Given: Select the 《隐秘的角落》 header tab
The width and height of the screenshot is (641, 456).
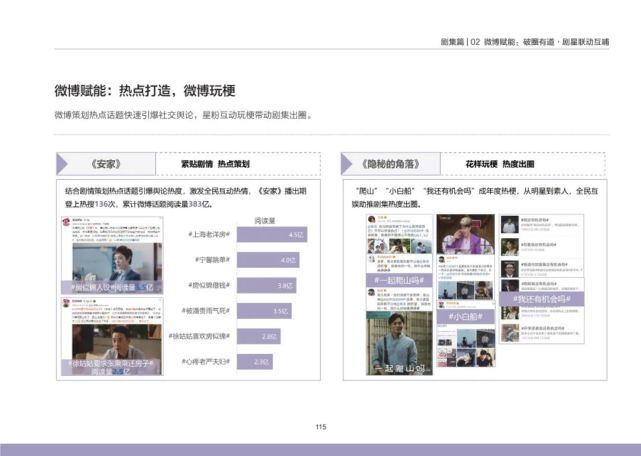Looking at the screenshot, I should coord(391,164).
